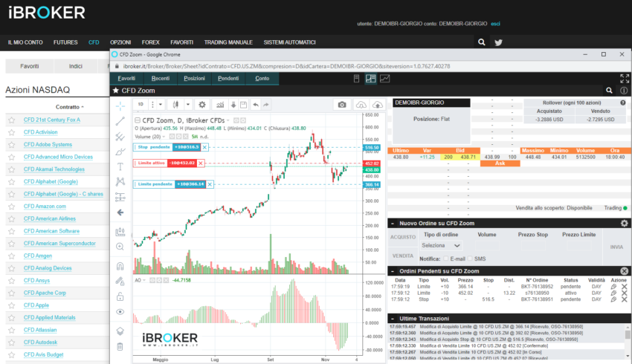Click the VENDITA button

point(403,256)
